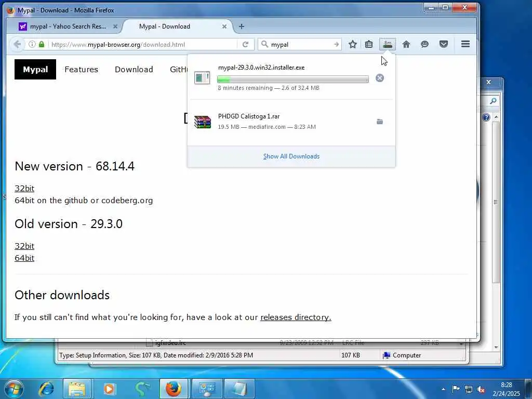
Task: Show hidden system tray icons arrow
Action: point(443,389)
